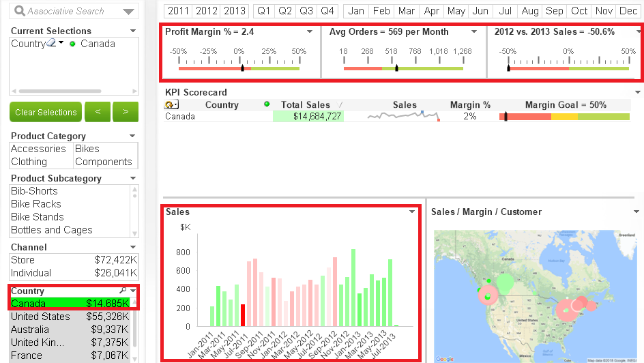Open the Sales chart menu arrow

tap(412, 212)
